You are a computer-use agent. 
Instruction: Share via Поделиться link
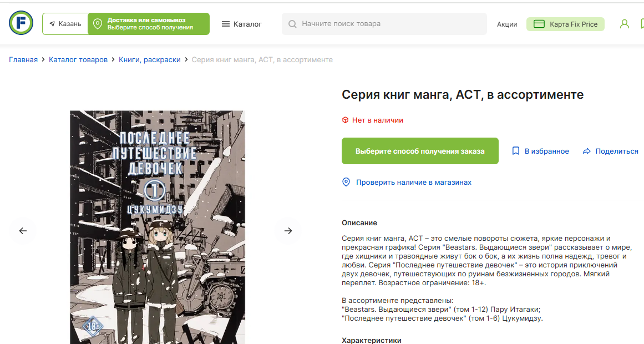[610, 151]
